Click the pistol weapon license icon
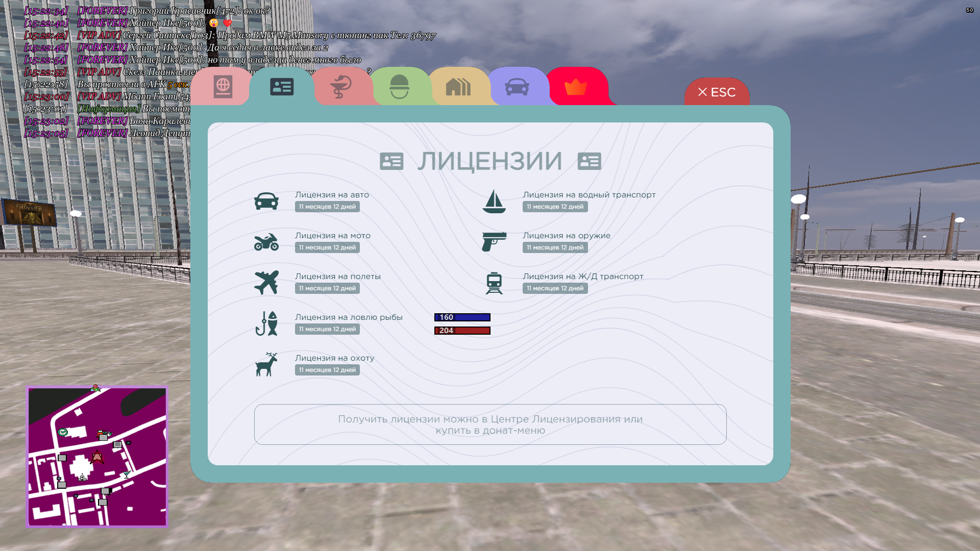980x551 pixels. 494,242
